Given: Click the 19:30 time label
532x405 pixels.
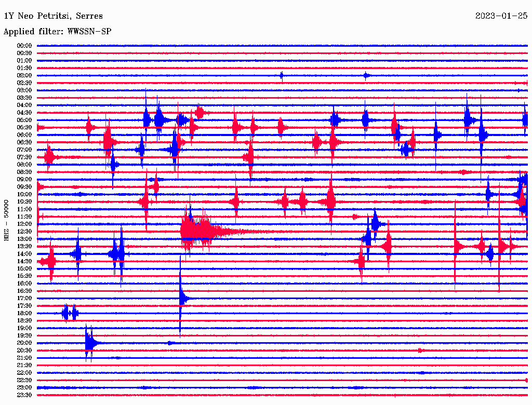Looking at the screenshot, I should point(24,336).
